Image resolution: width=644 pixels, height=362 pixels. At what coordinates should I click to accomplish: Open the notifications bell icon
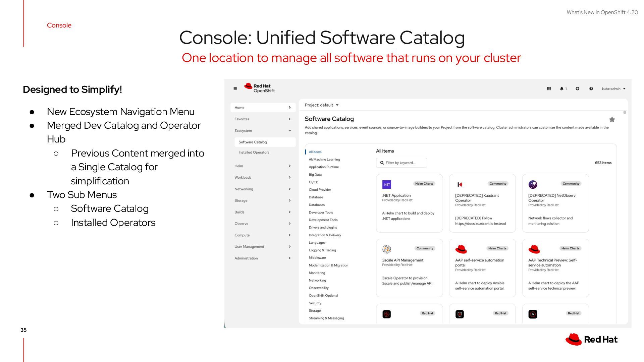point(562,89)
